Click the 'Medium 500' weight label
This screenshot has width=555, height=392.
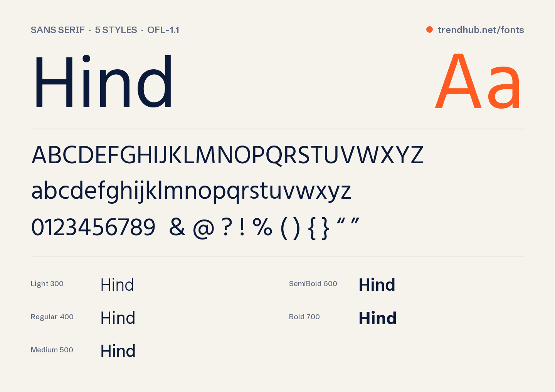(52, 350)
